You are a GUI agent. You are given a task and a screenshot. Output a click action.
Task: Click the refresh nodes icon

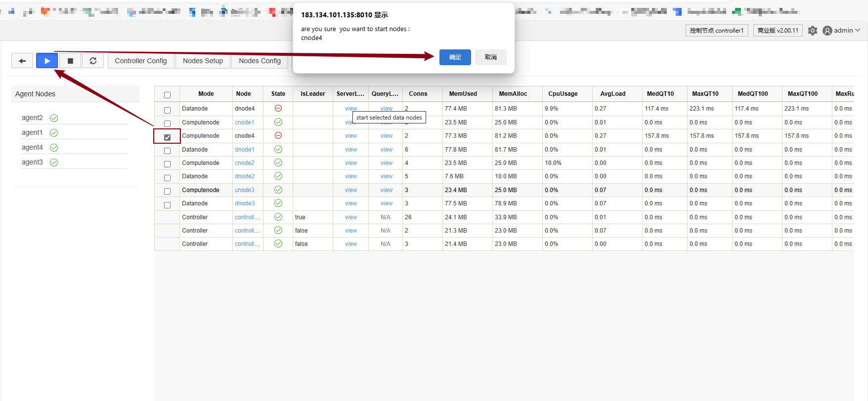pyautogui.click(x=93, y=61)
